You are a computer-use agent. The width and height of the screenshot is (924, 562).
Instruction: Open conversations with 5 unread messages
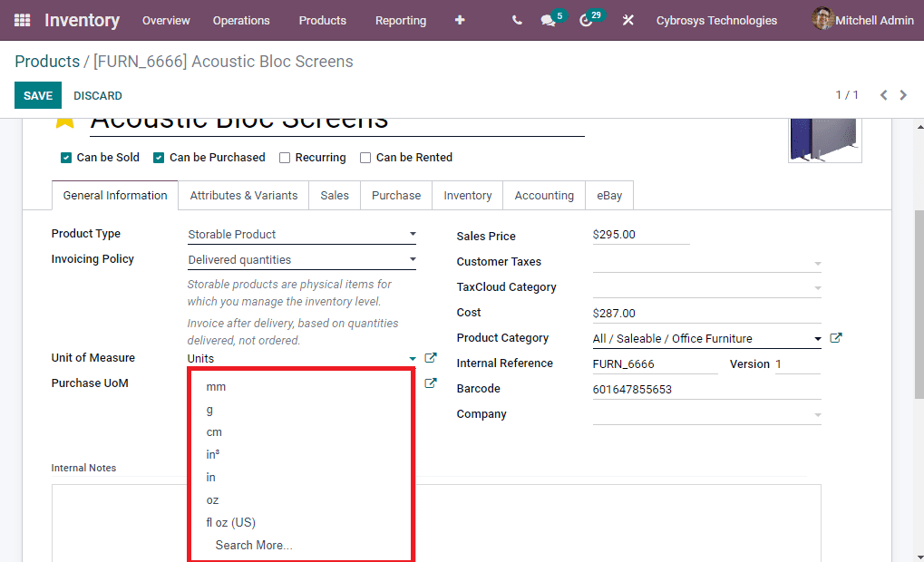pyautogui.click(x=547, y=20)
